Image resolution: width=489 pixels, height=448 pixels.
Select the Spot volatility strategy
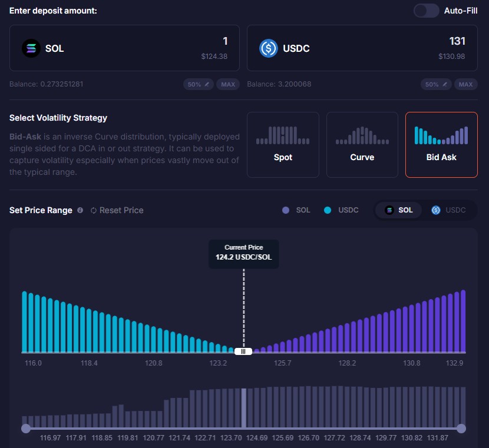pos(283,145)
